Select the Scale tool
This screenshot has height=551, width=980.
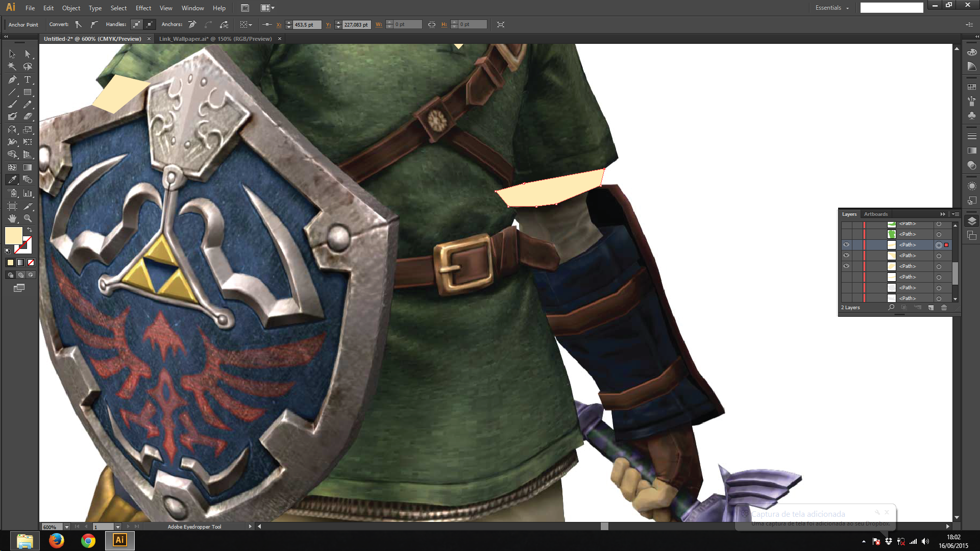point(28,130)
